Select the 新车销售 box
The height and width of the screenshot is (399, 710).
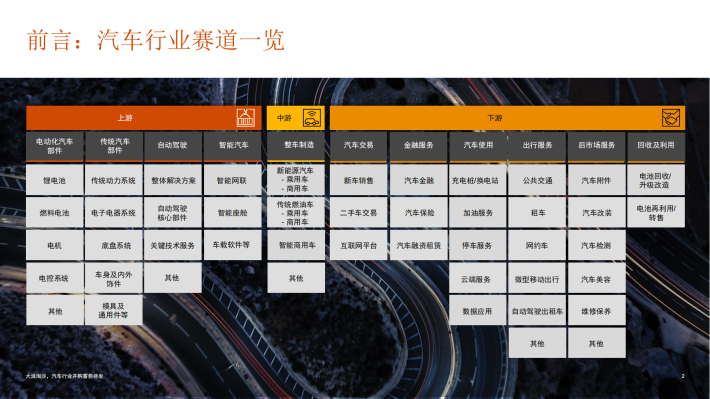(358, 180)
